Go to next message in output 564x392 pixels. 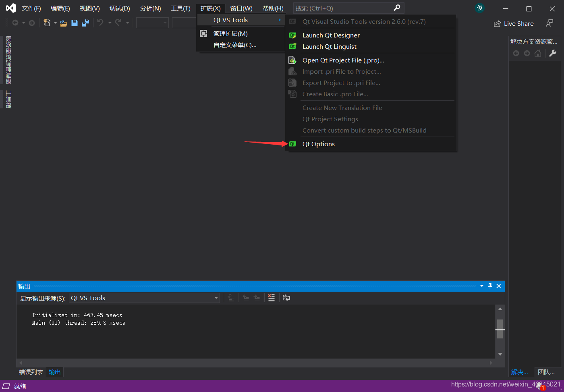pos(257,298)
